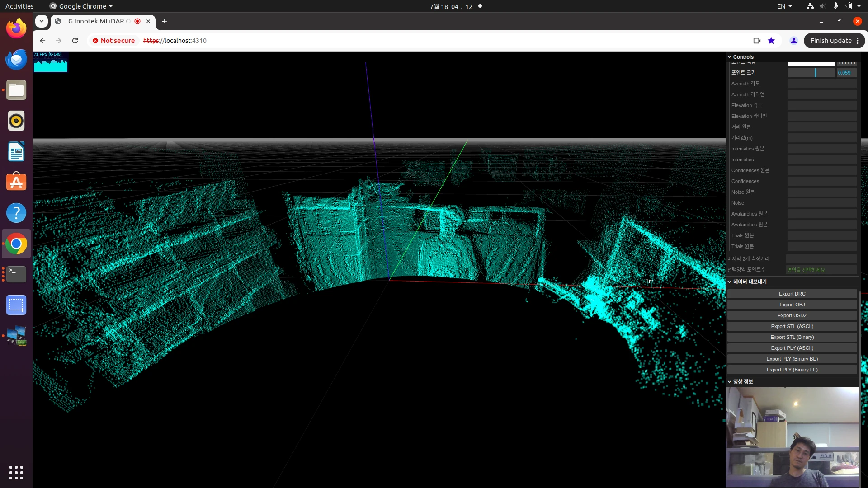
Task: Click the battery tray icon
Action: [849, 6]
